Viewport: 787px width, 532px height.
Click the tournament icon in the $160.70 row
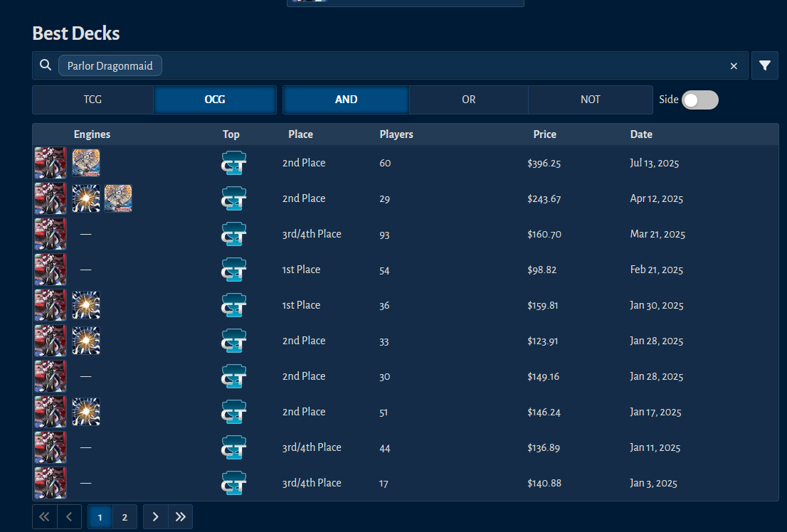(x=234, y=234)
